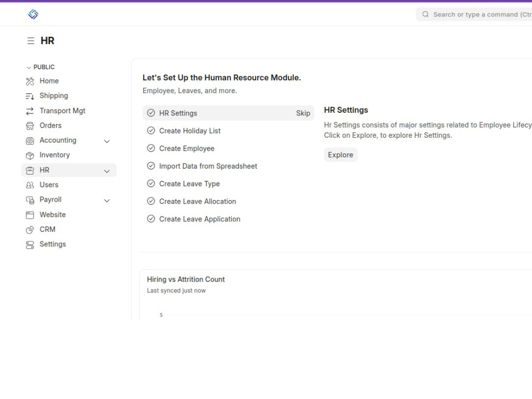
Task: Open the Users section icon
Action: [29, 185]
